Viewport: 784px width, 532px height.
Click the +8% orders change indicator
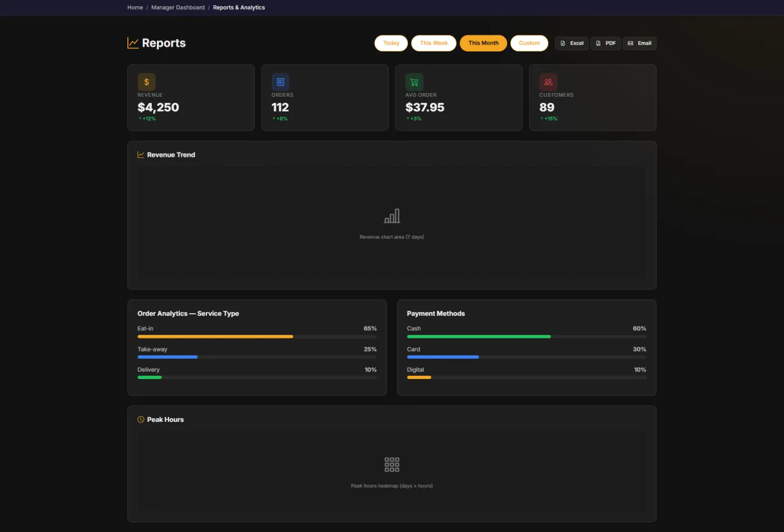(280, 119)
